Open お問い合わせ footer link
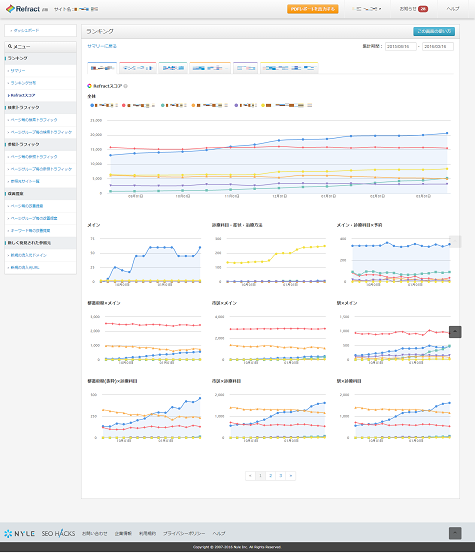Viewport: 475px width, 553px height. pos(95,534)
